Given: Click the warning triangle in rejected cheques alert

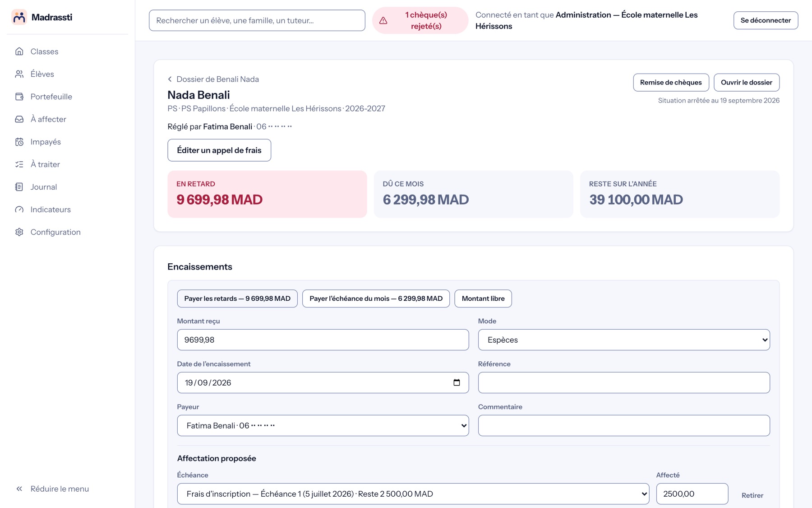Looking at the screenshot, I should [x=383, y=20].
